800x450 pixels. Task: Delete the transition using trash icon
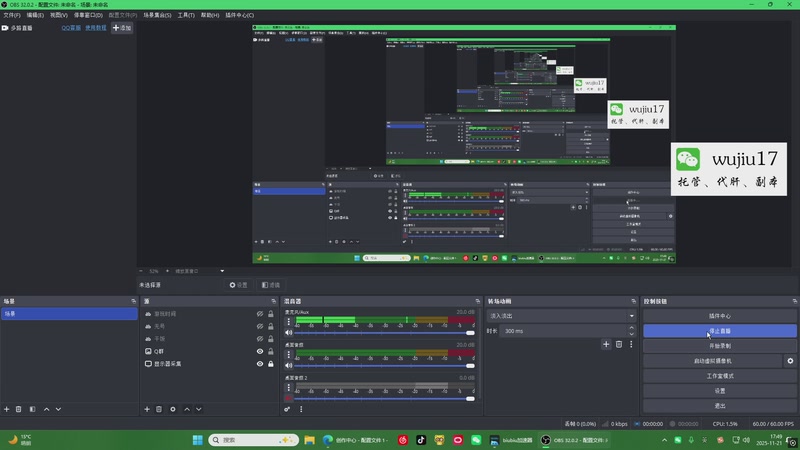[x=619, y=344]
